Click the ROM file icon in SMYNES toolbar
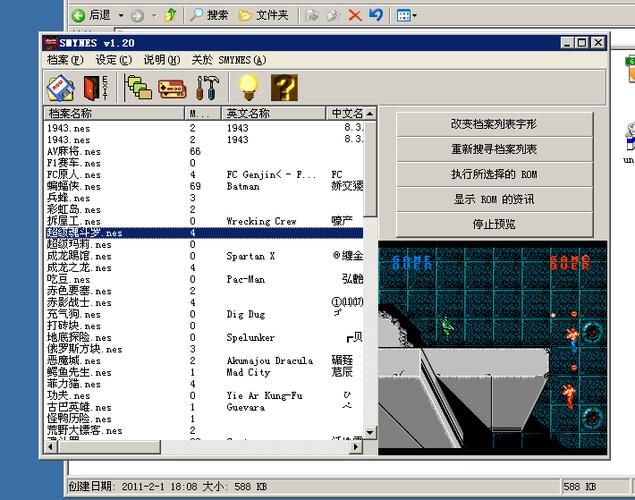Image resolution: width=635 pixels, height=500 pixels. click(59, 88)
